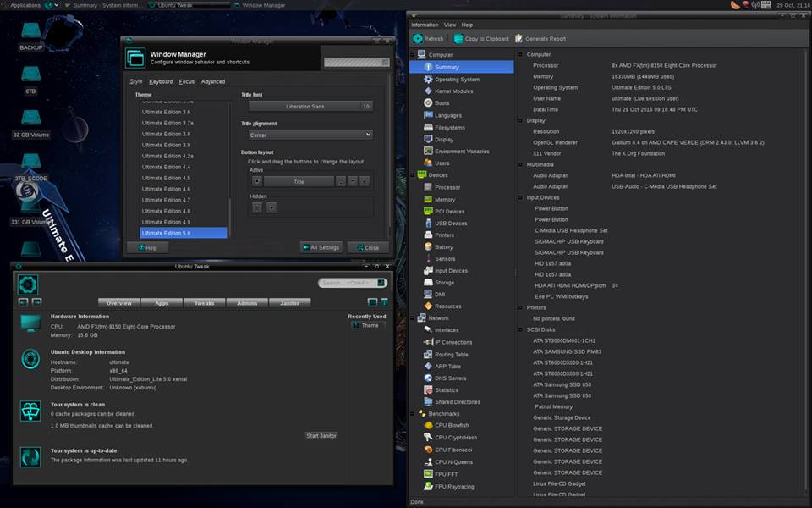The height and width of the screenshot is (508, 812).
Task: Switch to Janitor tab in Ubuntu Tweak
Action: [x=289, y=303]
